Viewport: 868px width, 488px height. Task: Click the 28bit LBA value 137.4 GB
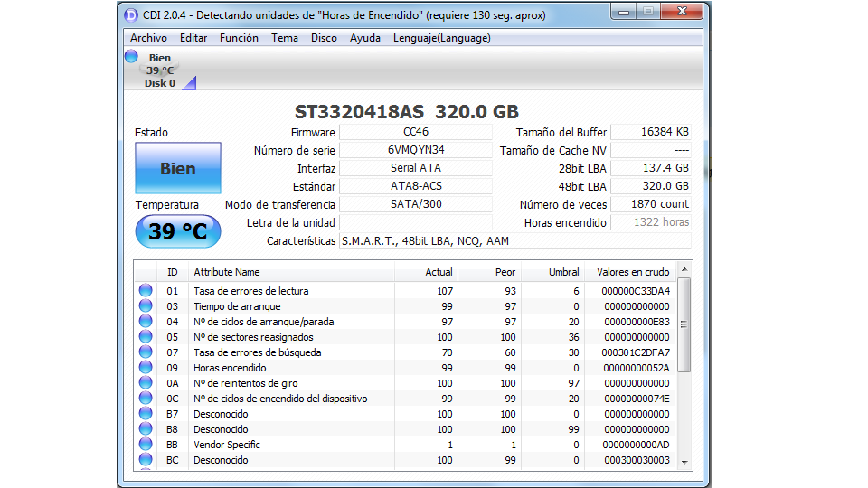(x=650, y=168)
